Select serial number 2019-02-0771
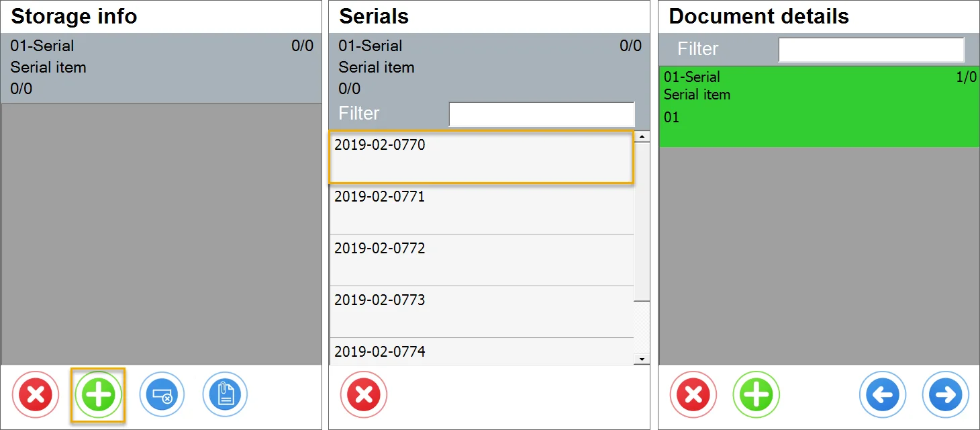Image resolution: width=980 pixels, height=430 pixels. pyautogui.click(x=481, y=208)
